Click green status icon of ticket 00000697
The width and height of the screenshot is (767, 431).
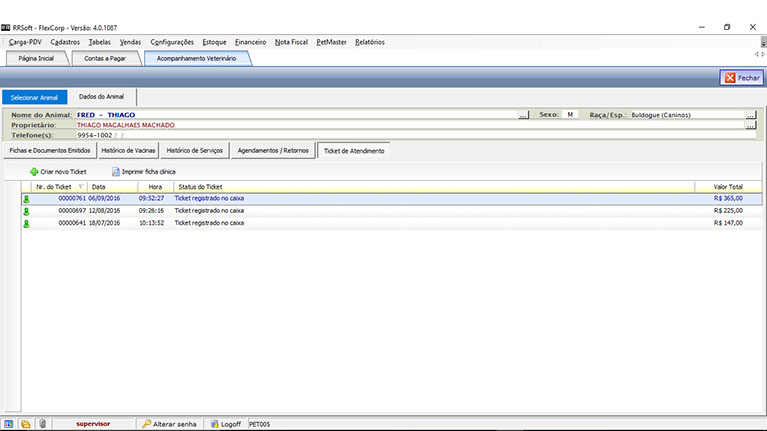[26, 211]
